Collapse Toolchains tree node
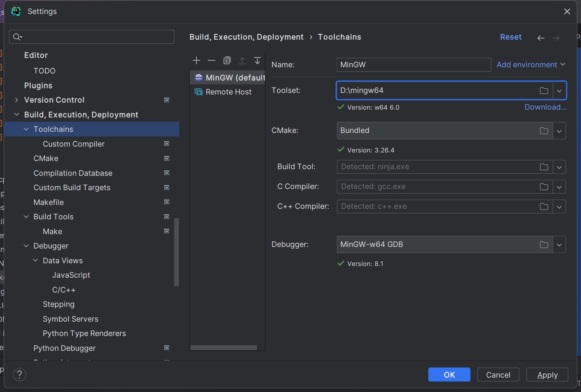581x392 pixels. click(x=26, y=129)
